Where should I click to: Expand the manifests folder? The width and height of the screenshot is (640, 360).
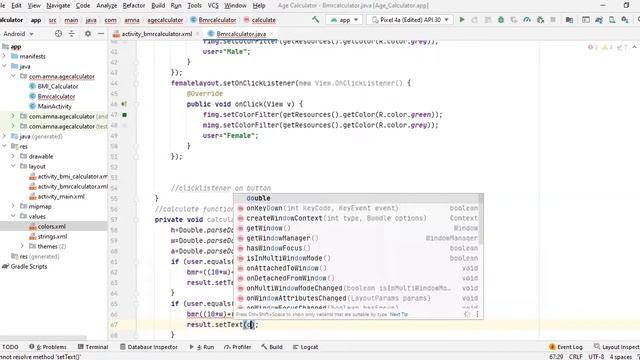[4, 56]
